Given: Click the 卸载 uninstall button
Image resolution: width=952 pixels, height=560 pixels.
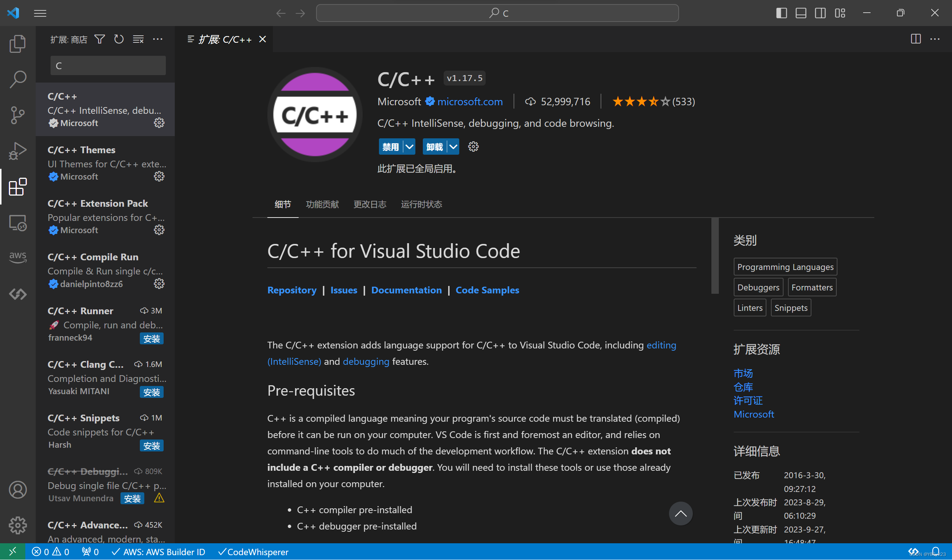Looking at the screenshot, I should [435, 147].
